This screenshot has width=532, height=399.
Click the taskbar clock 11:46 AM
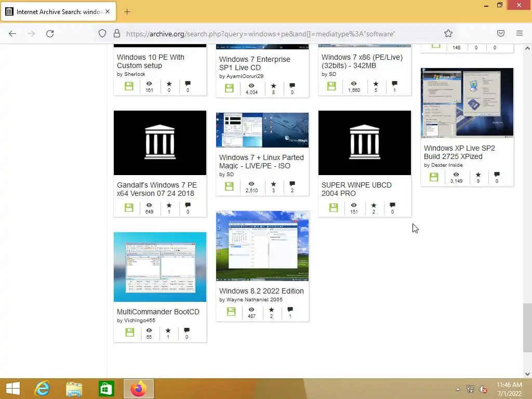(509, 385)
